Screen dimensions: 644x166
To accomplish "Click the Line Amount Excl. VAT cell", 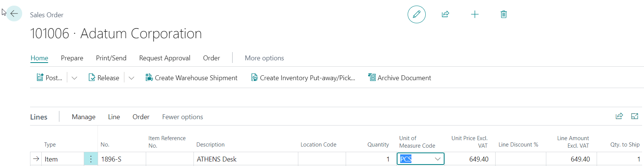I will [571, 159].
